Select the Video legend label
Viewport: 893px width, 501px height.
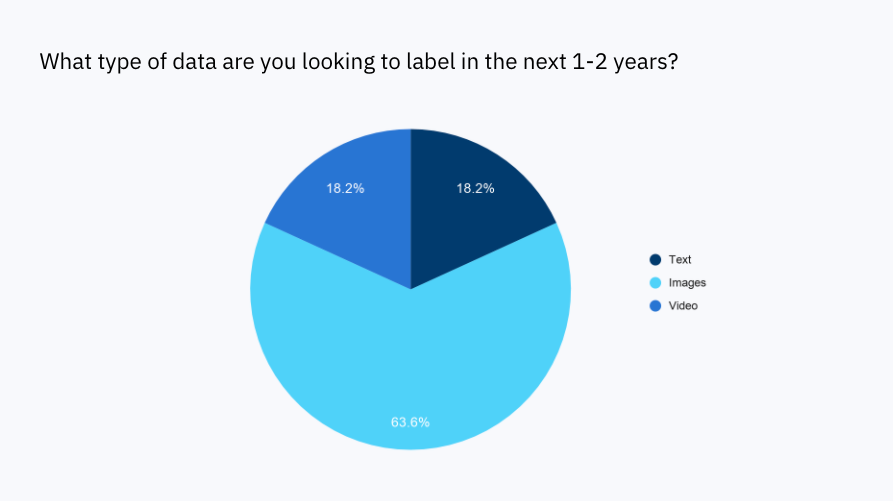(x=683, y=306)
